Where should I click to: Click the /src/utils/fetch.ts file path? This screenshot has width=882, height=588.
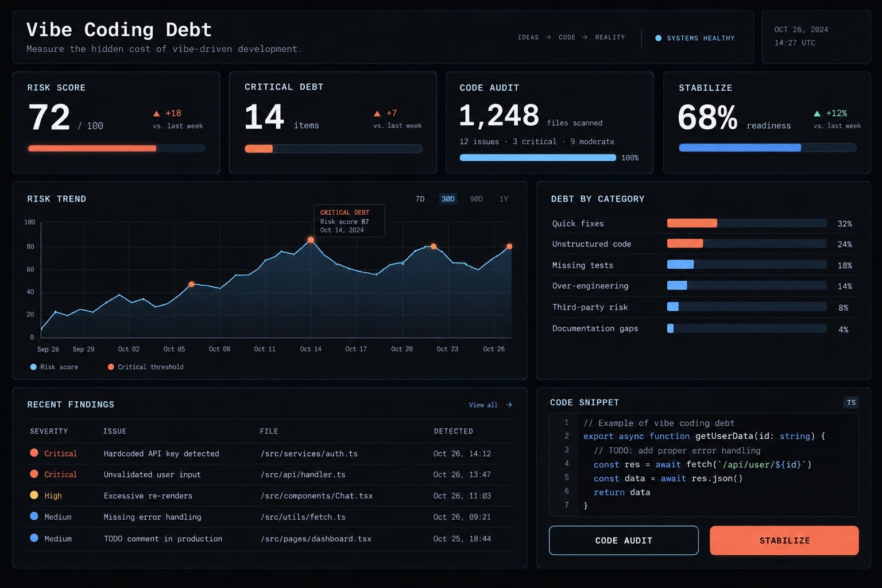tap(303, 517)
